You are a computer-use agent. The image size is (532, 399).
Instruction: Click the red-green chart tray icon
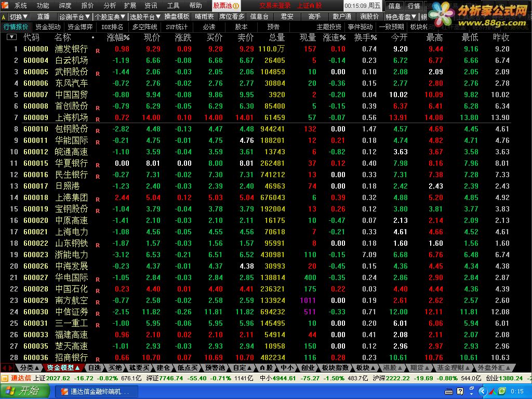coord(493,391)
